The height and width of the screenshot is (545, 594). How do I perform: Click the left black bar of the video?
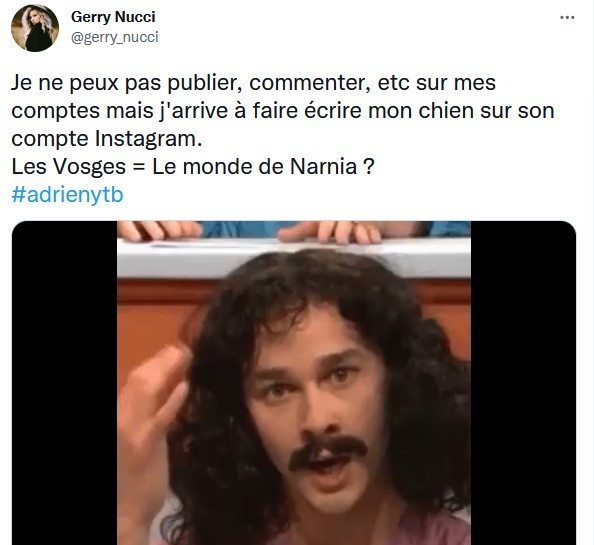coord(64,383)
